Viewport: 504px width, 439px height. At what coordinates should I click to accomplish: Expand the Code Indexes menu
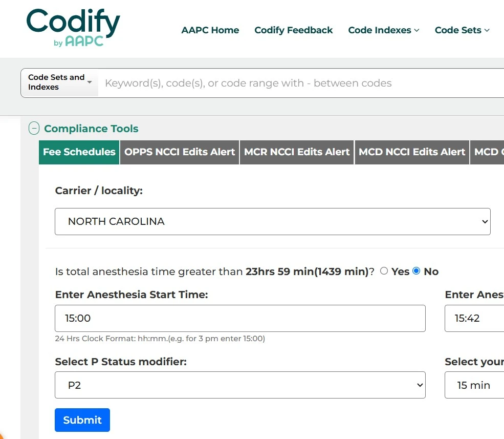[384, 30]
